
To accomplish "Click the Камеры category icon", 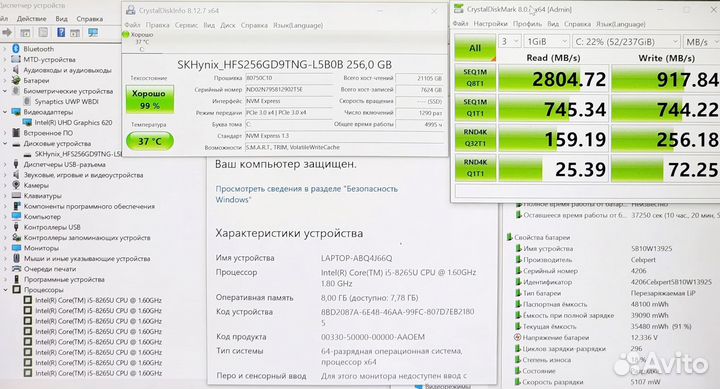I will coord(16,185).
